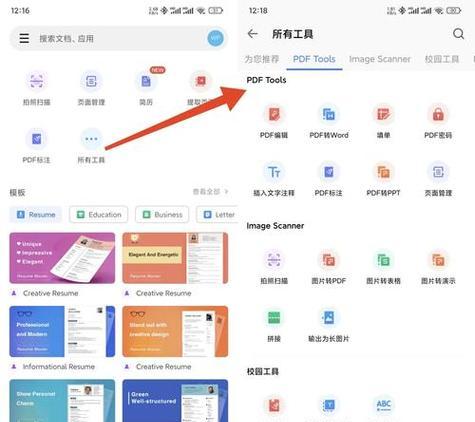Open the PDF密码 lock icon
The width and height of the screenshot is (475, 422).
[x=438, y=115]
